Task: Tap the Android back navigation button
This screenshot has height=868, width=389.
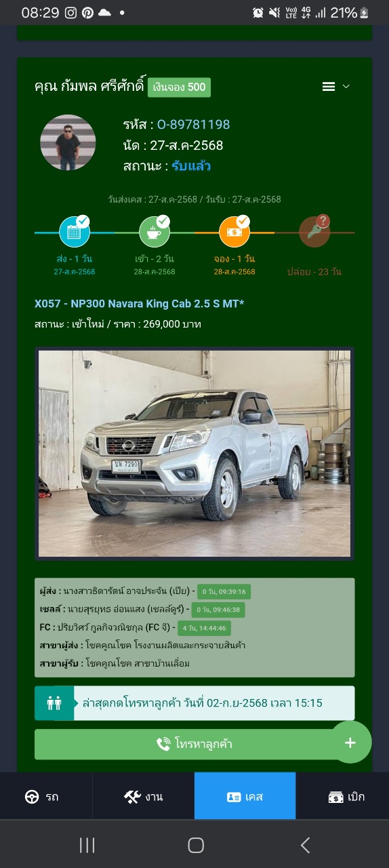Action: [x=305, y=845]
